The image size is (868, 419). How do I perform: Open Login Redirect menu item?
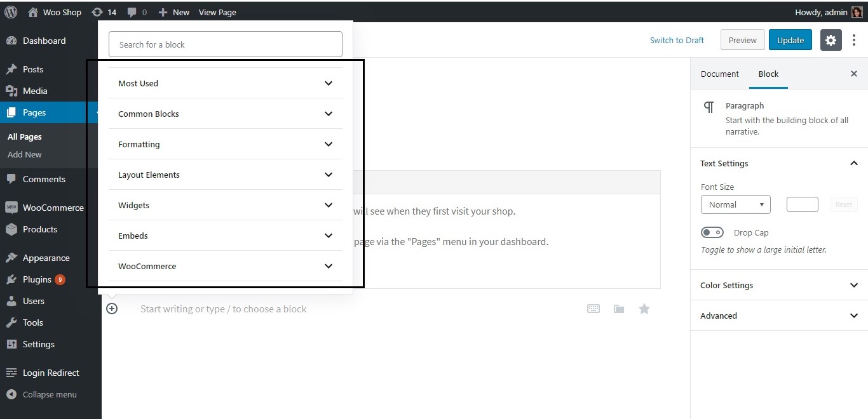point(51,373)
